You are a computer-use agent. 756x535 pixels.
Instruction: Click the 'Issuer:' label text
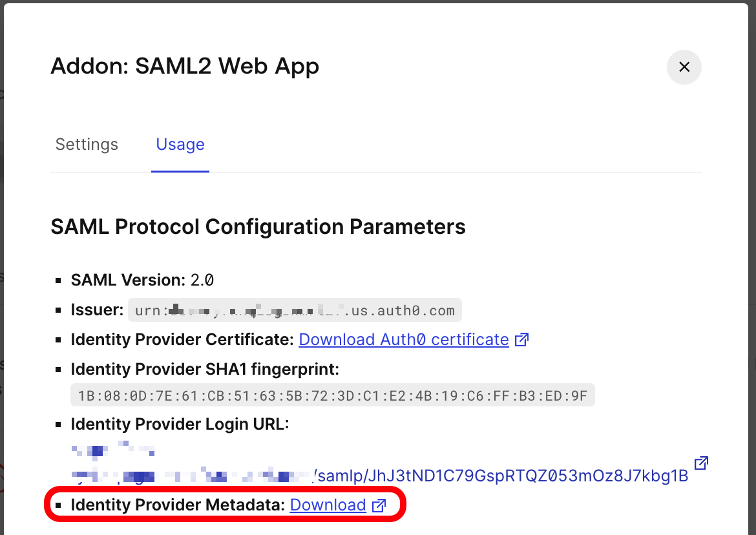click(x=97, y=309)
